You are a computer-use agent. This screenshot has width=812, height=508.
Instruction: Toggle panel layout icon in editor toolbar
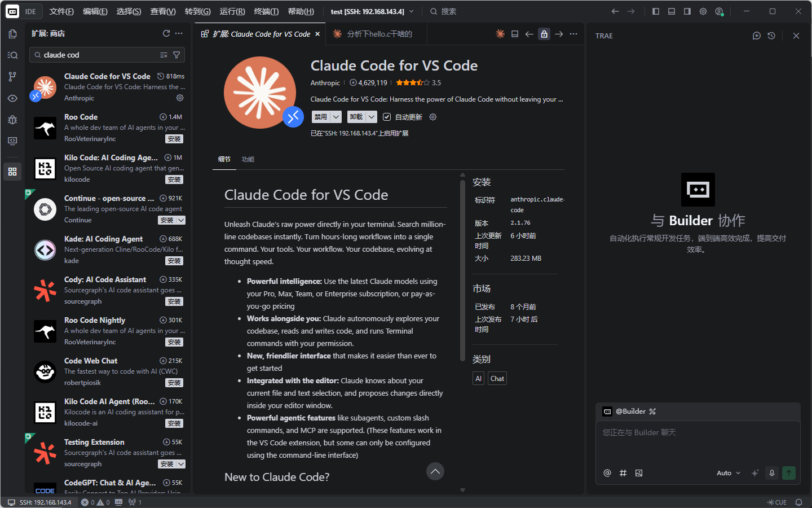tap(515, 34)
